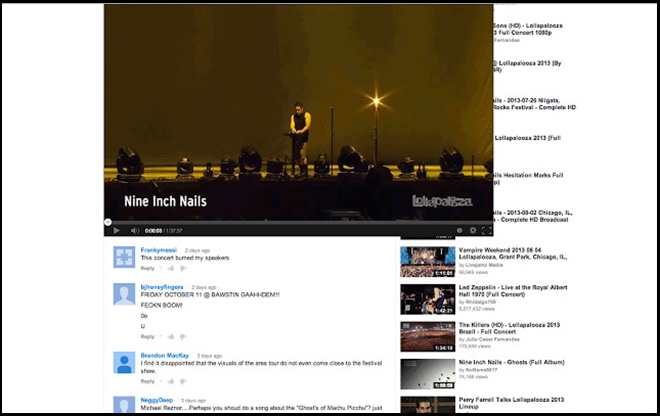This screenshot has height=416, width=660.
Task: Reply to Frankymessi's comment
Action: point(147,268)
